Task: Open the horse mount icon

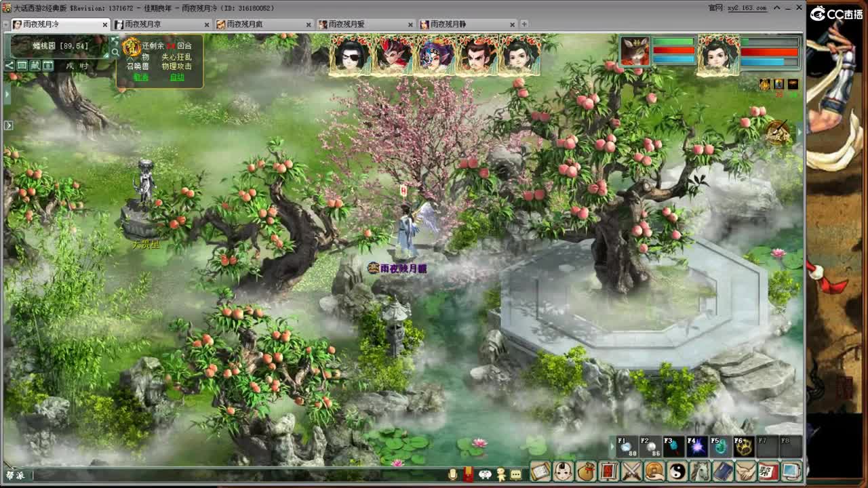Action: tap(701, 470)
